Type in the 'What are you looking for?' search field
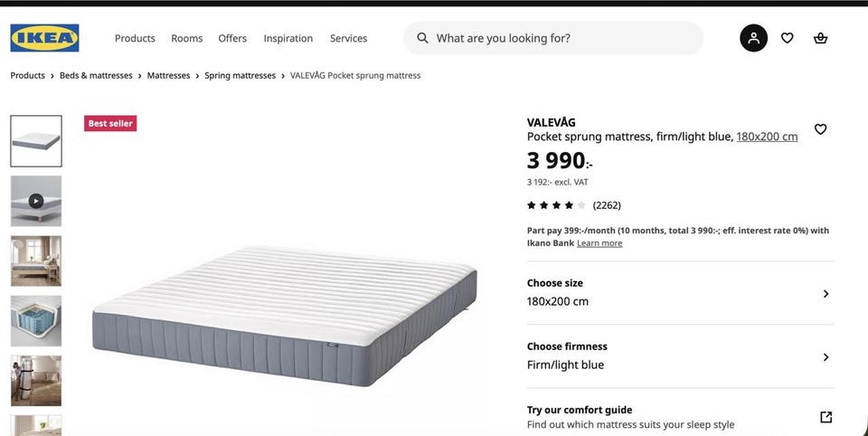Screen dimensions: 868x436 click(561, 38)
